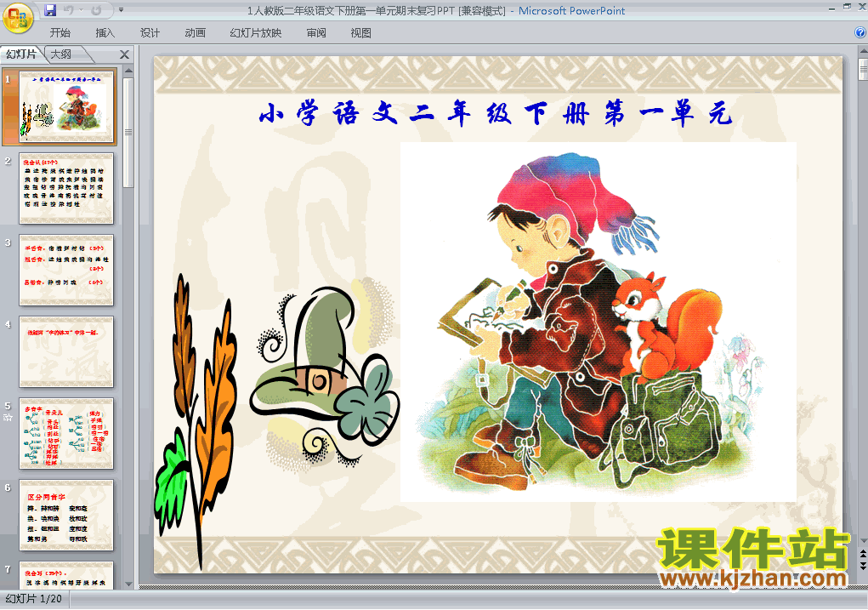Click the slide editor scroll-up arrow
Image resolution: width=868 pixels, height=610 pixels.
pyautogui.click(x=863, y=51)
